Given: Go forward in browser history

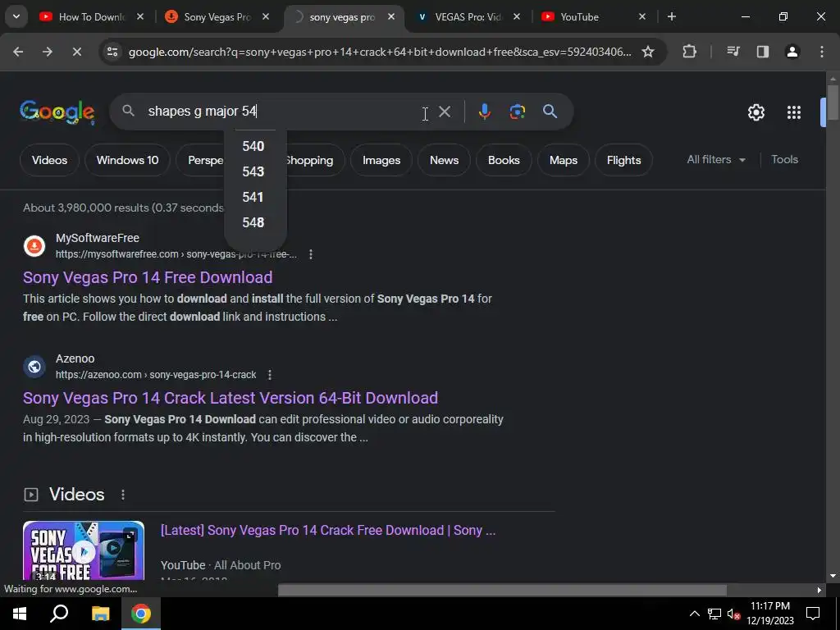Looking at the screenshot, I should (x=48, y=52).
